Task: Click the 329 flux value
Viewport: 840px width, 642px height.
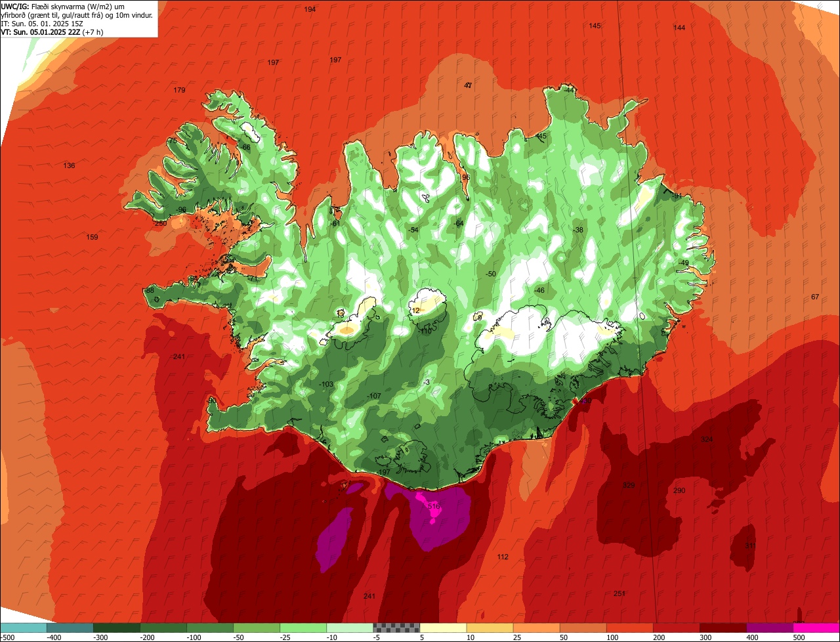Action: (629, 485)
